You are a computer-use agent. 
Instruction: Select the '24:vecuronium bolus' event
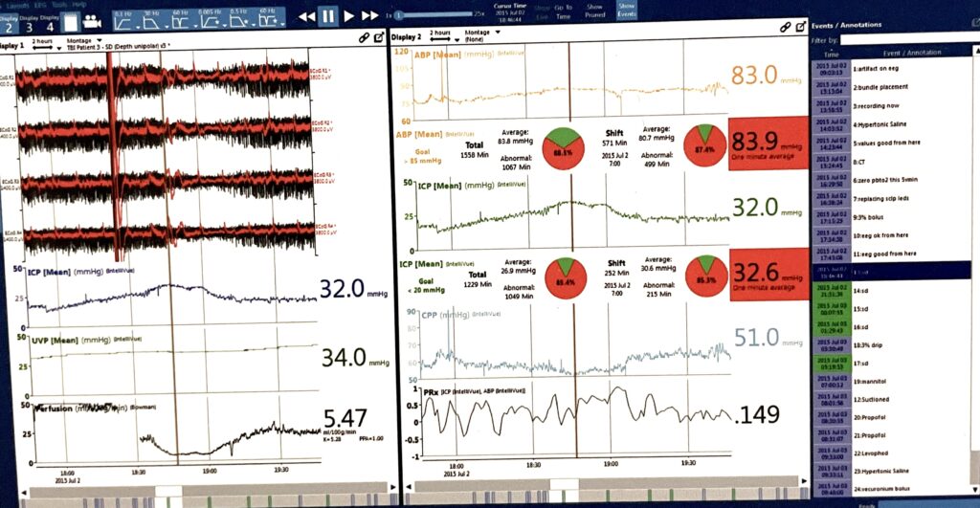892,489
